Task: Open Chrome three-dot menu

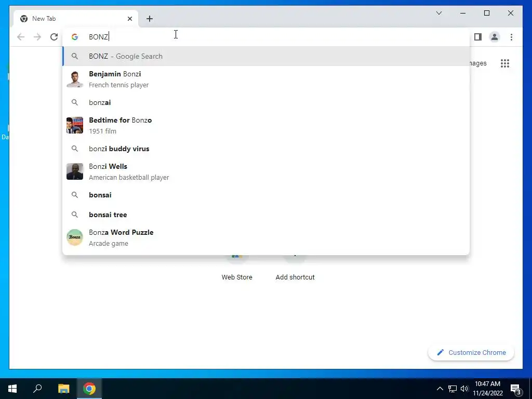Action: (x=511, y=37)
